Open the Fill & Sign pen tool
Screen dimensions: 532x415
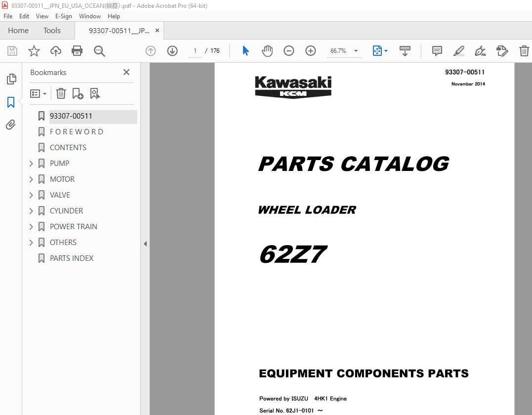[481, 51]
